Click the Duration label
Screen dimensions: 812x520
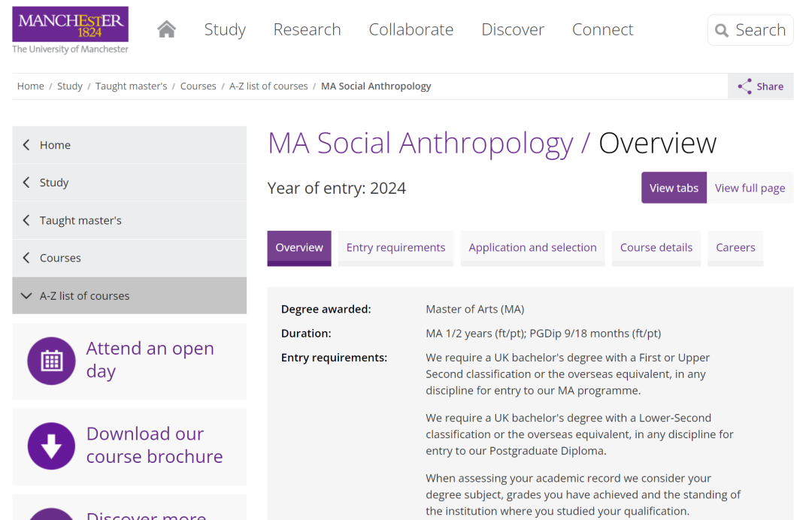pyautogui.click(x=306, y=333)
